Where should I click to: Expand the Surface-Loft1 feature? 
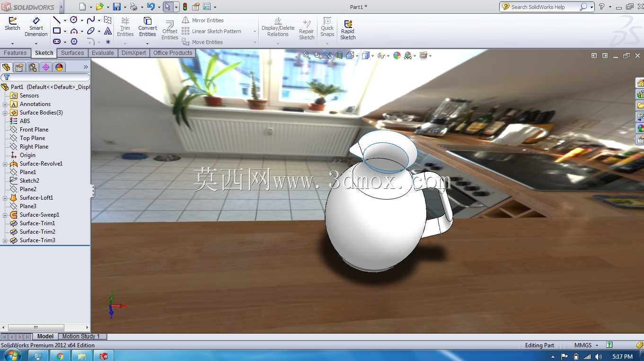[x=5, y=198]
